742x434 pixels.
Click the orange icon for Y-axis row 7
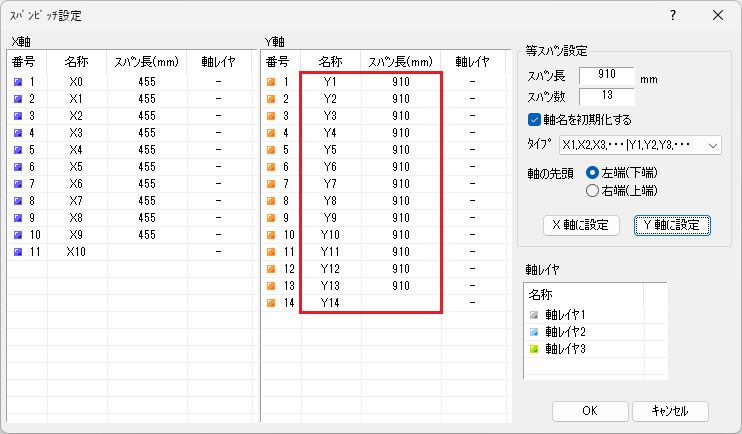pos(270,184)
